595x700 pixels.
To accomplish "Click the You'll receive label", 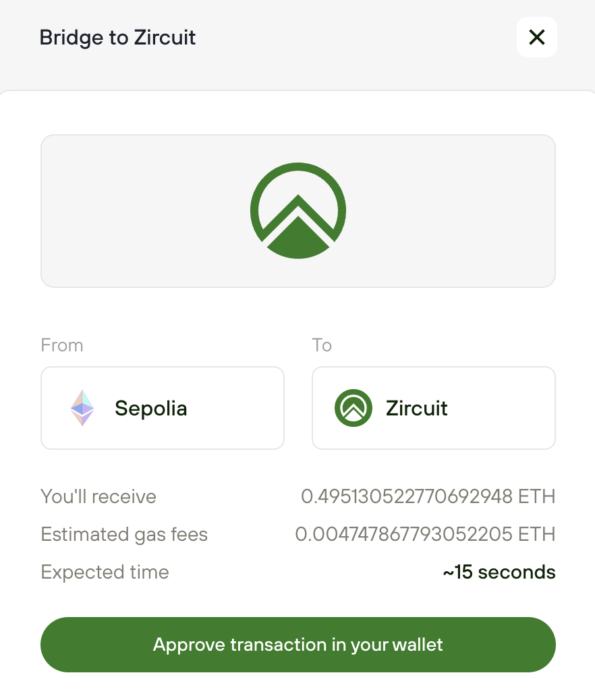I will click(98, 497).
